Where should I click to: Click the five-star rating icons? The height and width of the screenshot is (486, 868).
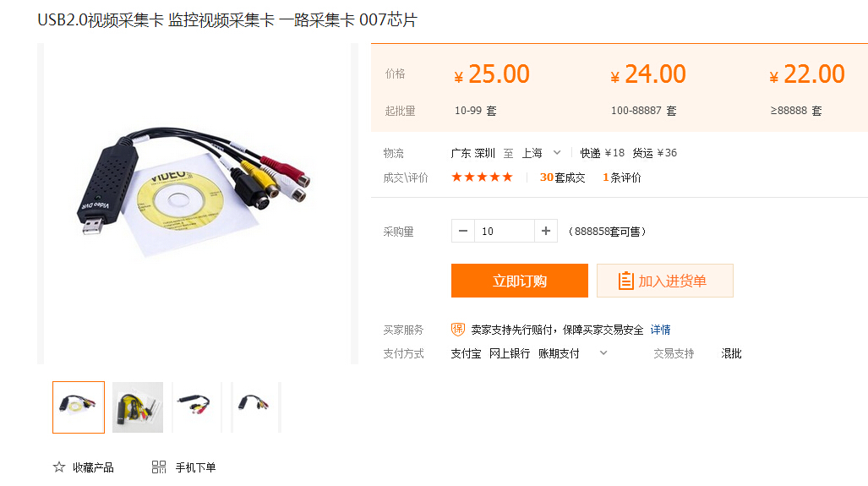[x=482, y=177]
